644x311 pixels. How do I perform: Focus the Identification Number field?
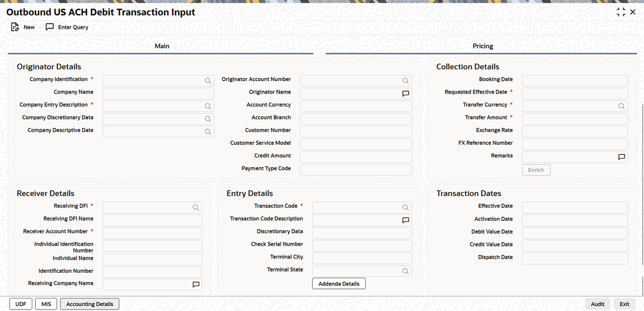pyautogui.click(x=152, y=272)
